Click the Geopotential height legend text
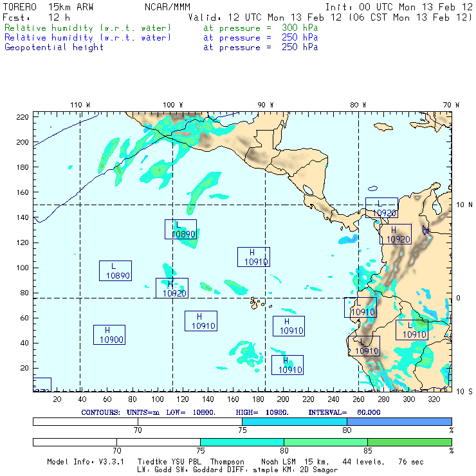This screenshot has height=476, width=476. point(54,47)
